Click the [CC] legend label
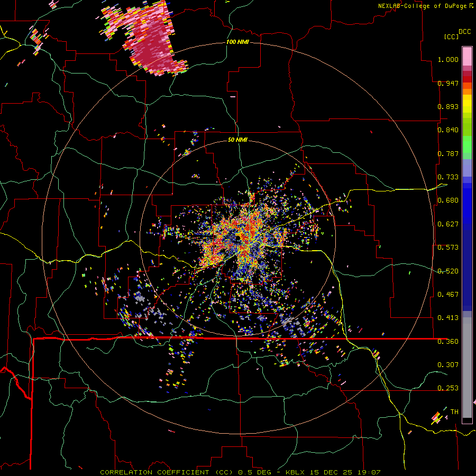 451,36
